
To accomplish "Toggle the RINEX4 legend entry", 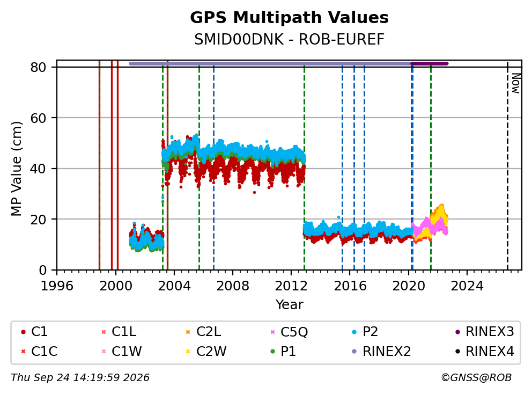I will coord(484,352).
